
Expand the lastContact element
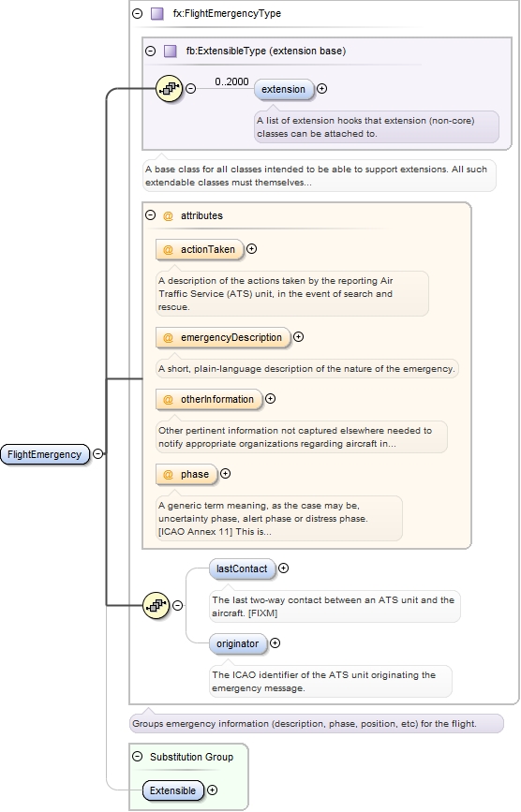pyautogui.click(x=283, y=568)
